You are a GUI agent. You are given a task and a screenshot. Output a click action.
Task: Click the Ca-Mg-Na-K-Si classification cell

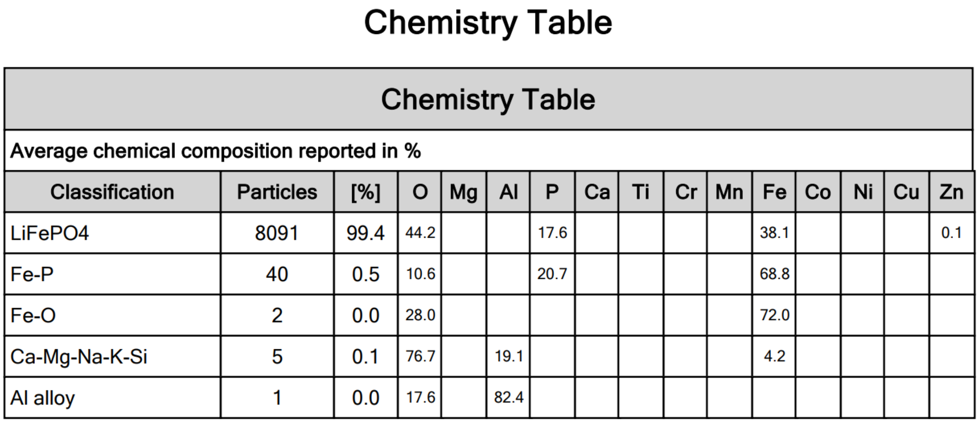[x=112, y=356]
